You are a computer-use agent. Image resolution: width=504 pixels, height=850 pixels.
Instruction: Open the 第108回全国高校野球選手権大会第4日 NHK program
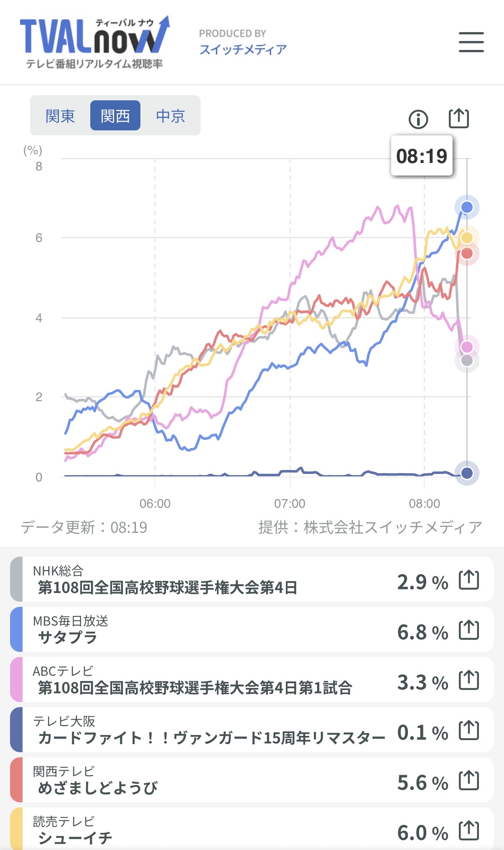[x=168, y=588]
